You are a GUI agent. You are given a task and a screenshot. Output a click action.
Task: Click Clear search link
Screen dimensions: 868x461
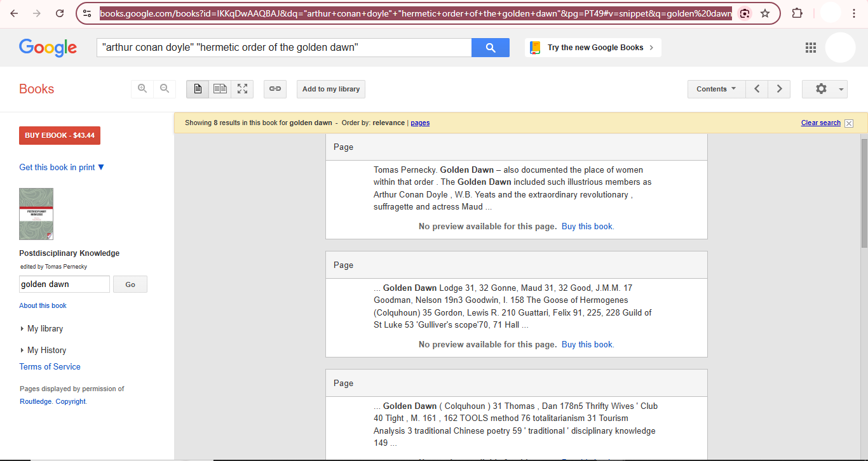click(821, 123)
